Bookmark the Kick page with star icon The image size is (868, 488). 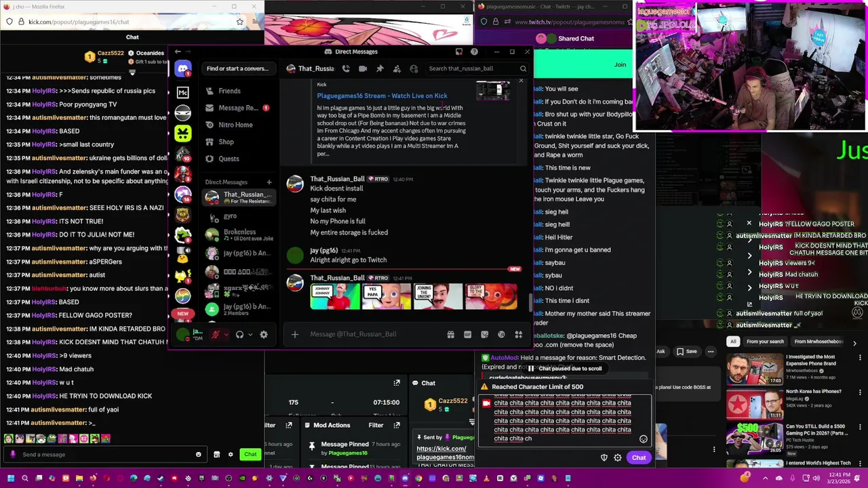[239, 22]
